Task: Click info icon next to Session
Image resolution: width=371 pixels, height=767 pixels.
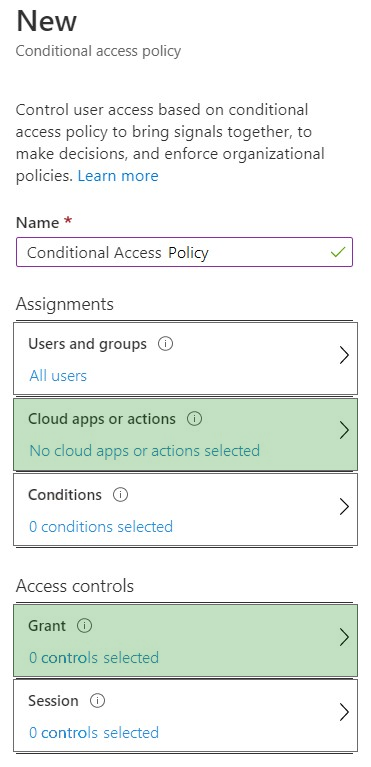Action: [97, 701]
